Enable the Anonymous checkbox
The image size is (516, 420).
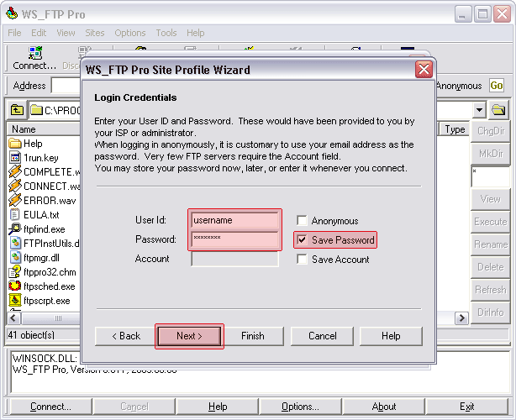point(302,221)
